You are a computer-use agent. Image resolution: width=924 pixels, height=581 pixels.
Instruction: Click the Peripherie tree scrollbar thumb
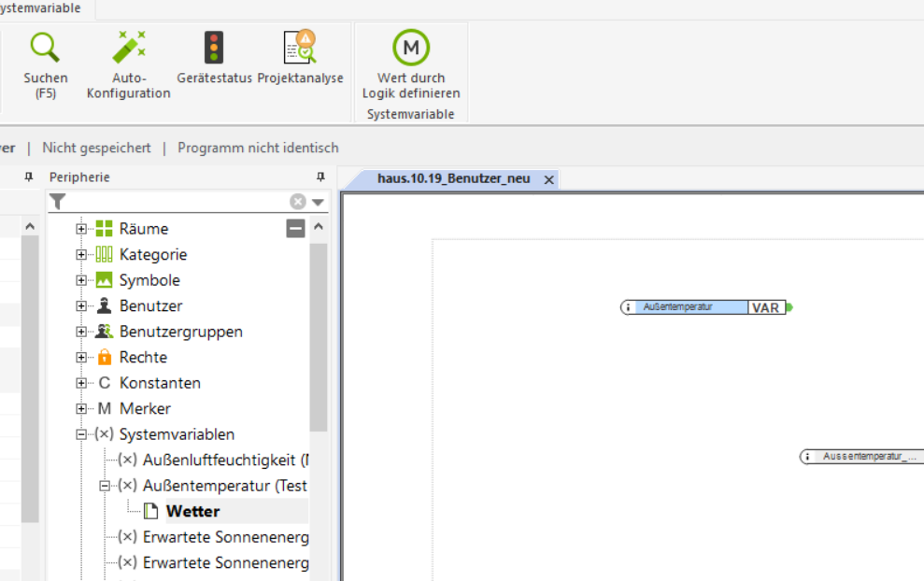point(319,337)
